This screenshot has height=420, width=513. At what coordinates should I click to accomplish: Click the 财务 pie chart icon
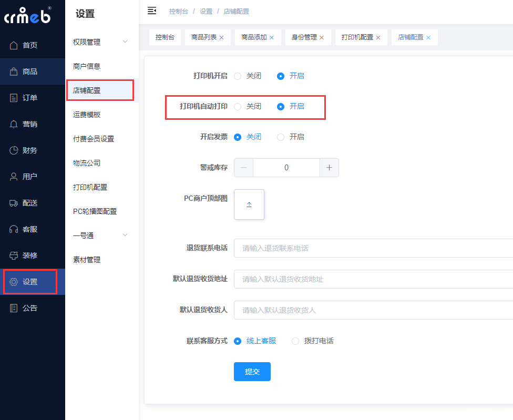pyautogui.click(x=14, y=150)
